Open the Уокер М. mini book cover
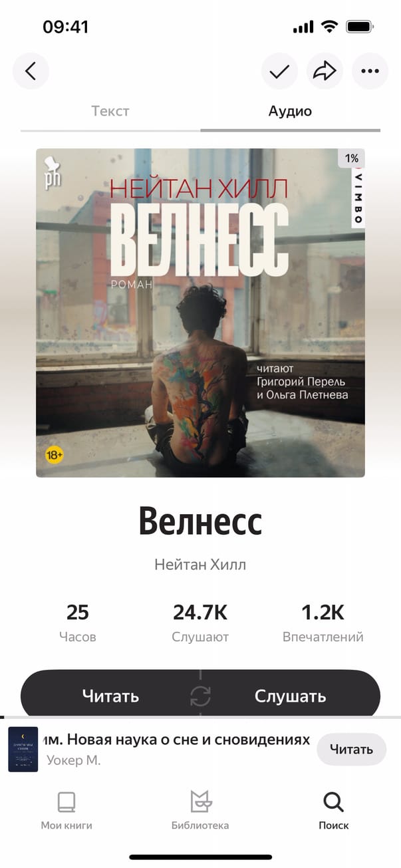Viewport: 401px width, 868px height. pos(23,749)
